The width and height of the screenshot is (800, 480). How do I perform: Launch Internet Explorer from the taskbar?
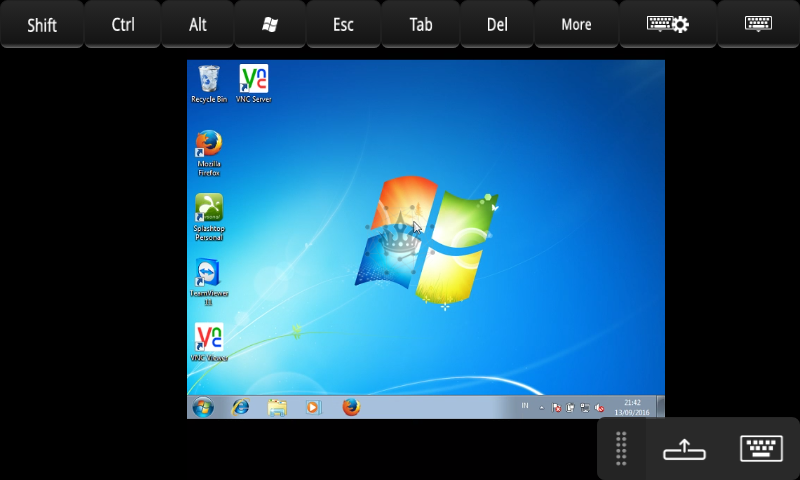[x=240, y=407]
